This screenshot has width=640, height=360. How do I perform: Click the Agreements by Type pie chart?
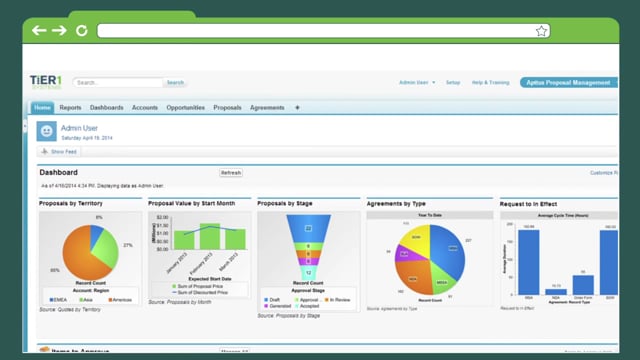[x=430, y=260]
